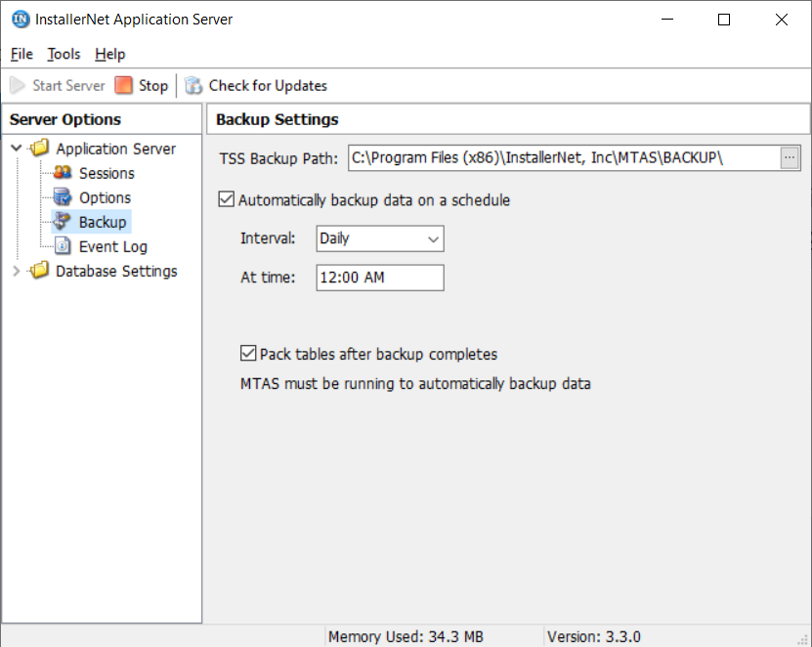Click the Database Settings folder icon

[39, 271]
